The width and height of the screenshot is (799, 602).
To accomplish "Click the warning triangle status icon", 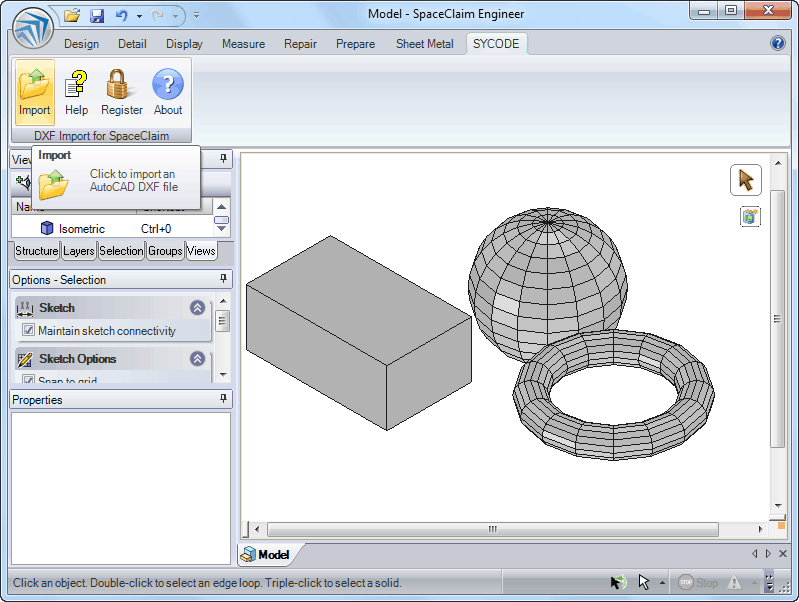I will pos(734,582).
